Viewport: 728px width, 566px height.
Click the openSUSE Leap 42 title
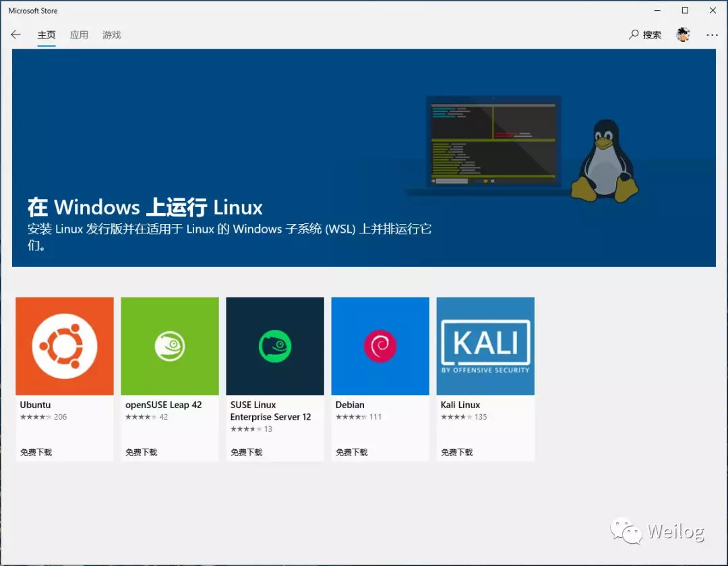pos(163,405)
